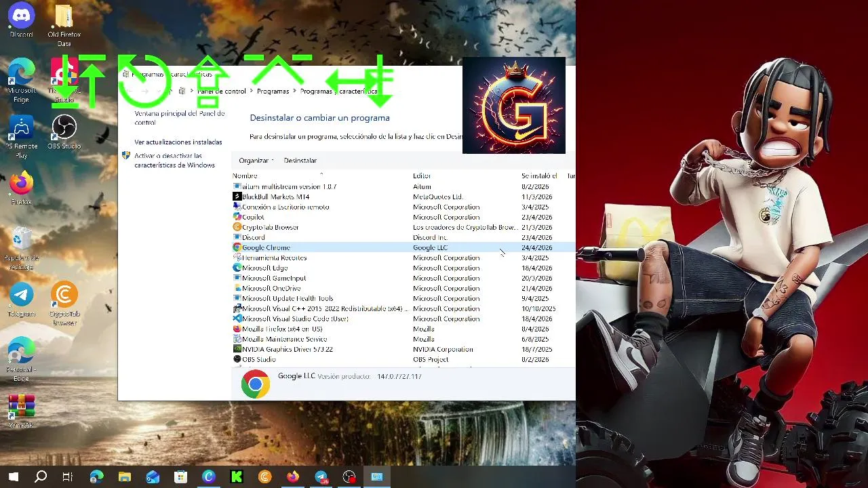Select the Microsoft Edge program row
Image resolution: width=868 pixels, height=488 pixels.
pos(403,268)
